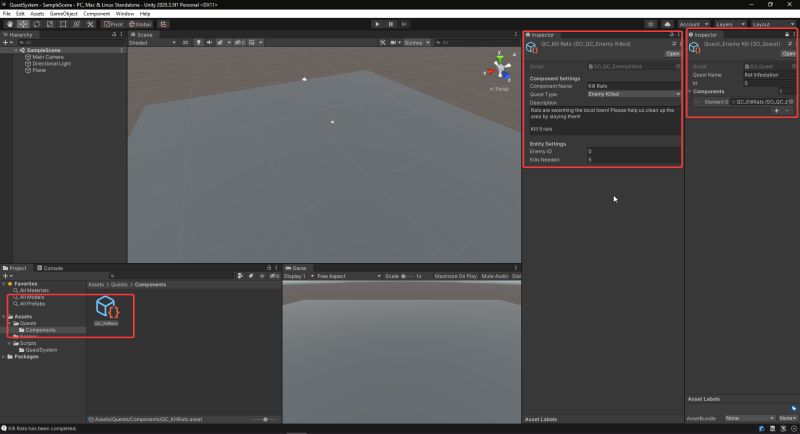This screenshot has width=800, height=434.
Task: Open the Component menu
Action: tap(96, 14)
